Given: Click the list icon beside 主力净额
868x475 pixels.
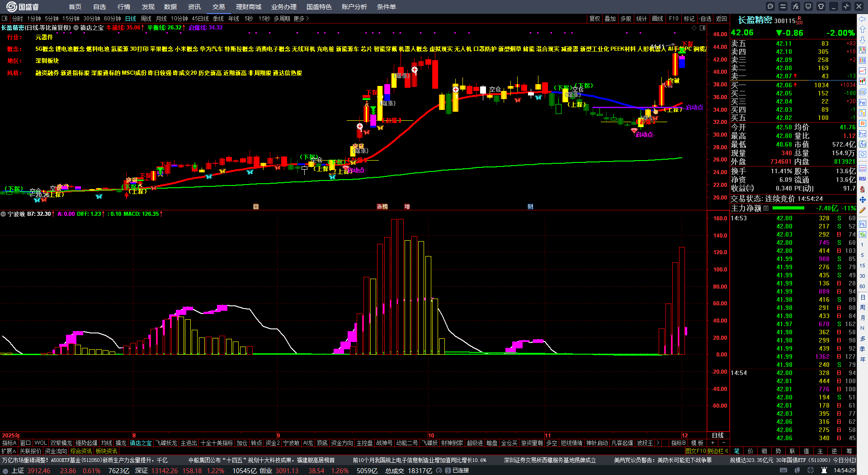Looking at the screenshot, I should click(x=766, y=208).
